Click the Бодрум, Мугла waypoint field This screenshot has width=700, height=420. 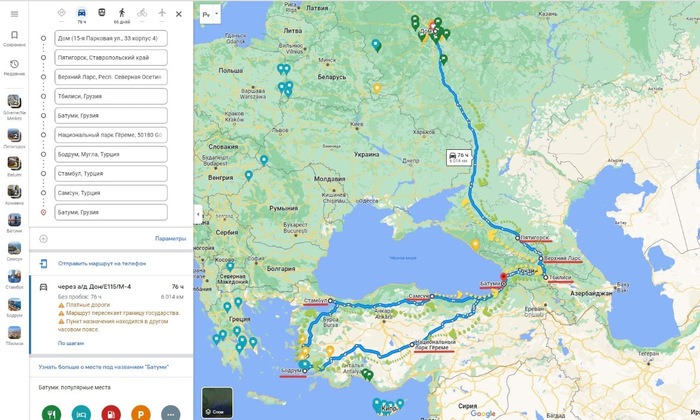pyautogui.click(x=111, y=154)
